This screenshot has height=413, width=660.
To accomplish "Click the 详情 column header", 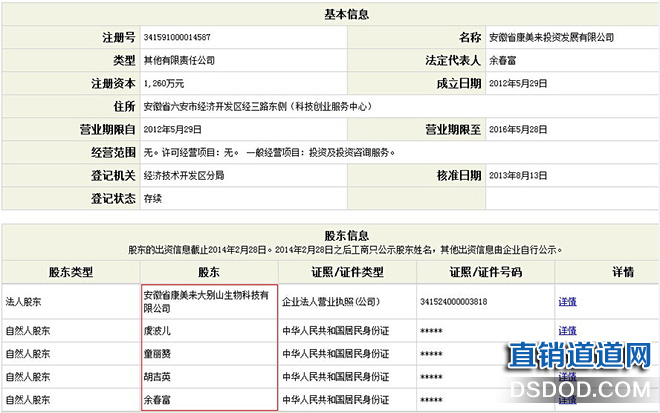I will [x=623, y=272].
